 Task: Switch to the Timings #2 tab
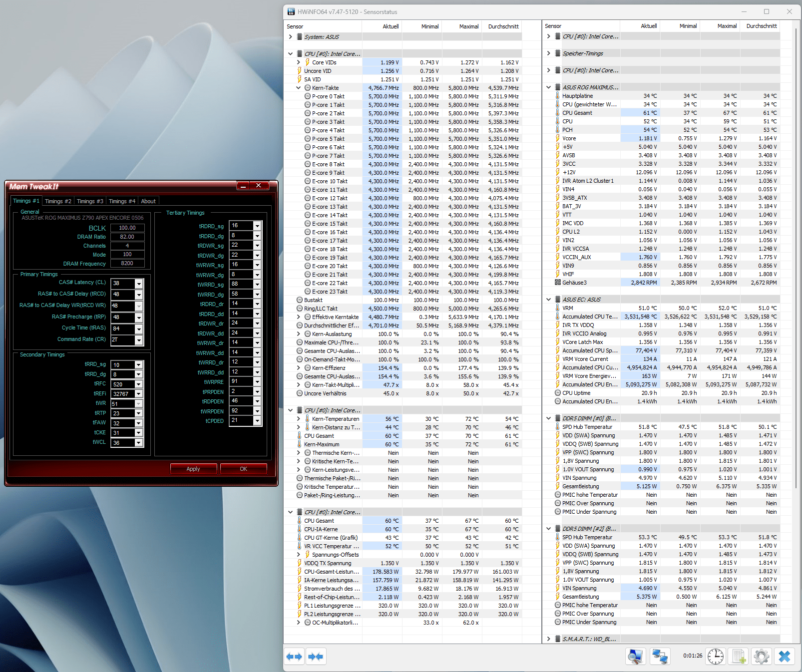coord(58,201)
